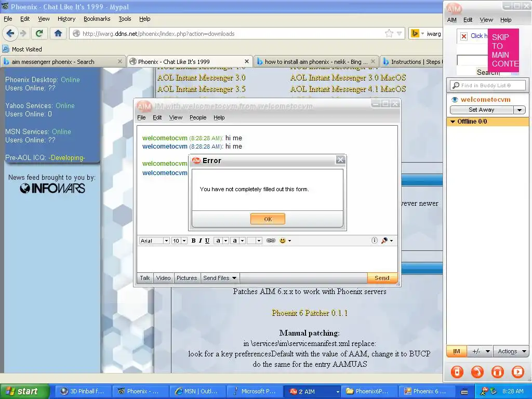This screenshot has height=399, width=532.
Task: Bookmark the page with the star icon
Action: (389, 33)
